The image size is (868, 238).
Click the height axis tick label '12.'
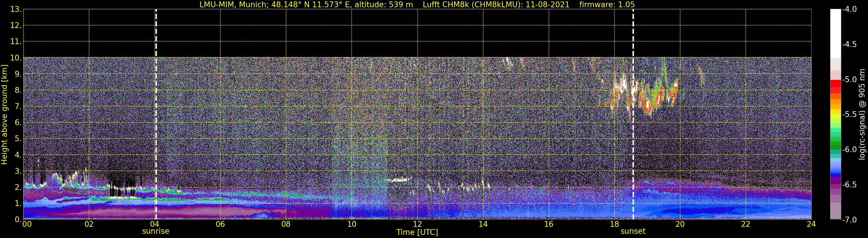coord(16,26)
